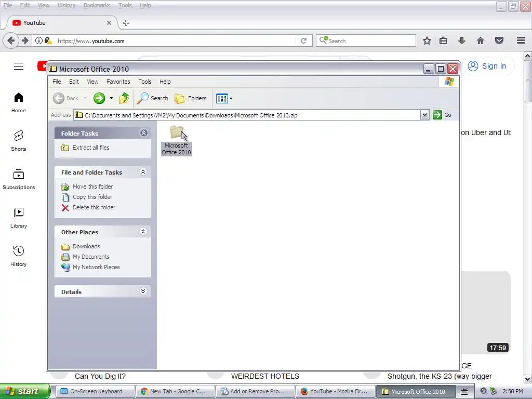Open YouTube guide hamburger menu
Image resolution: width=532 pixels, height=399 pixels.
pyautogui.click(x=19, y=66)
